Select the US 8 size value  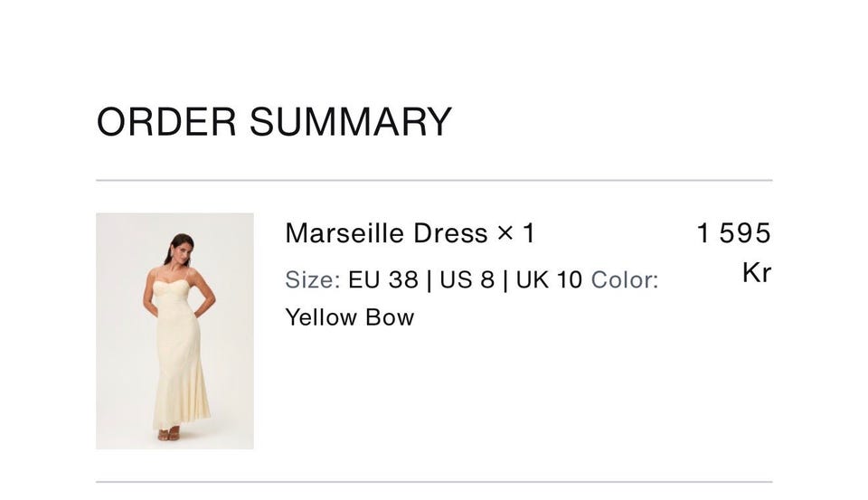467,279
